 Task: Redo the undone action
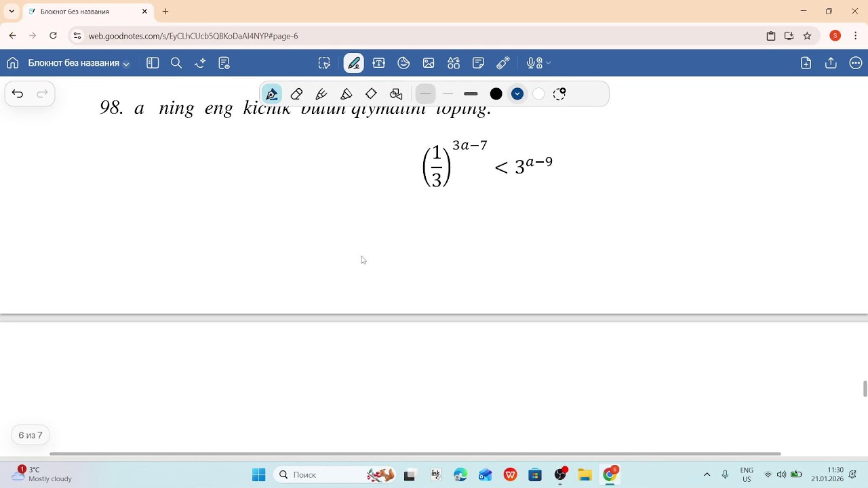tap(42, 94)
